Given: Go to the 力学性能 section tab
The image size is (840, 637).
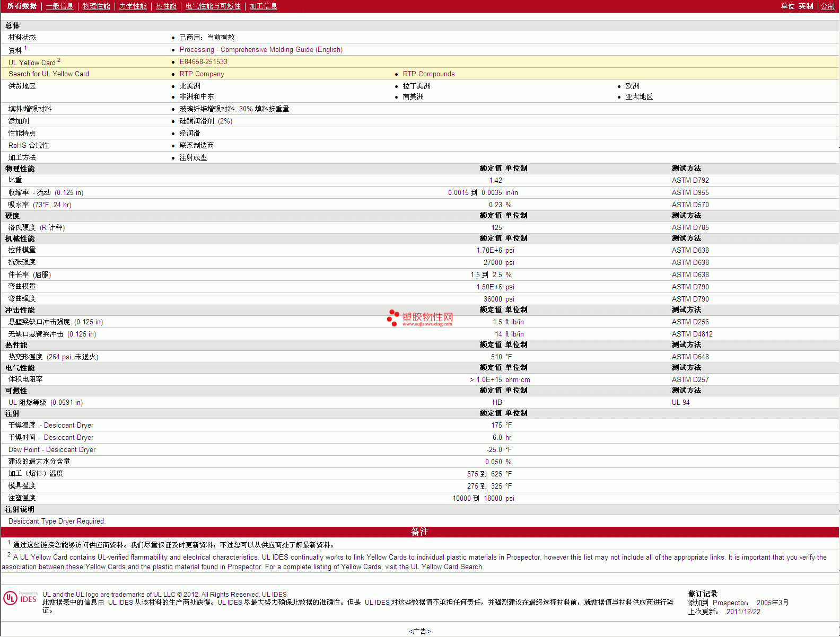Looking at the screenshot, I should 133,6.
